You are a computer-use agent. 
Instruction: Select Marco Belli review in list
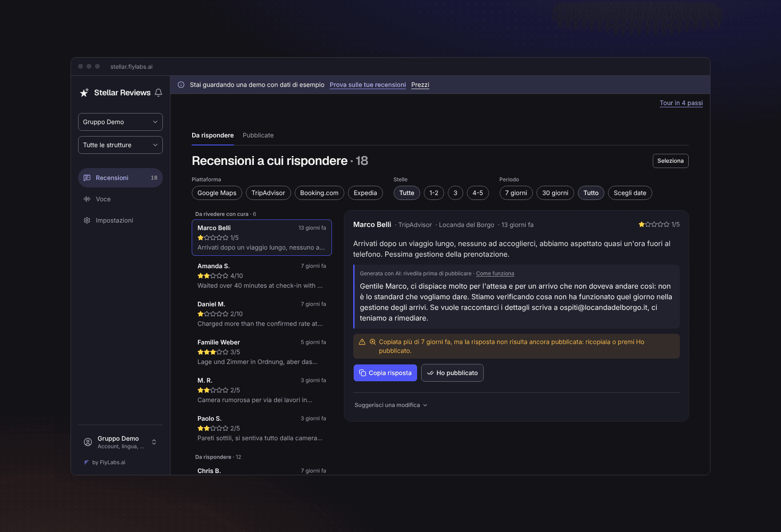pyautogui.click(x=262, y=238)
